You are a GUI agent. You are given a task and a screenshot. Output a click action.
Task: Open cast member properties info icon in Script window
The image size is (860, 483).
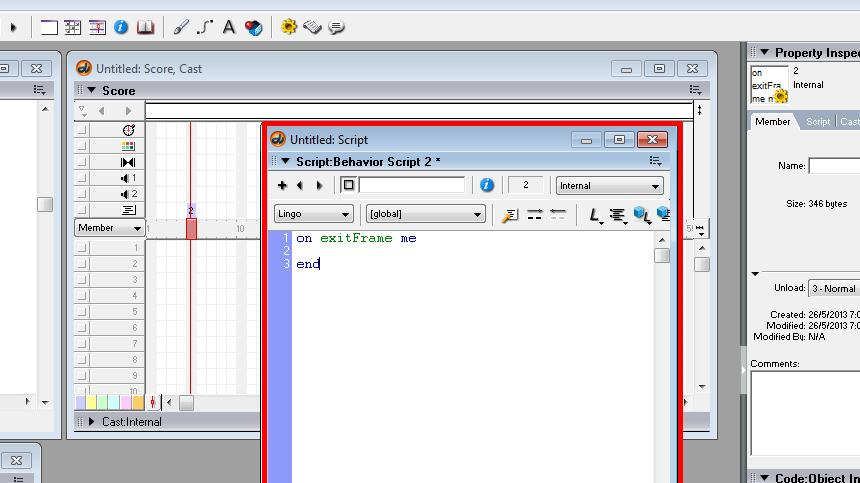tap(486, 185)
